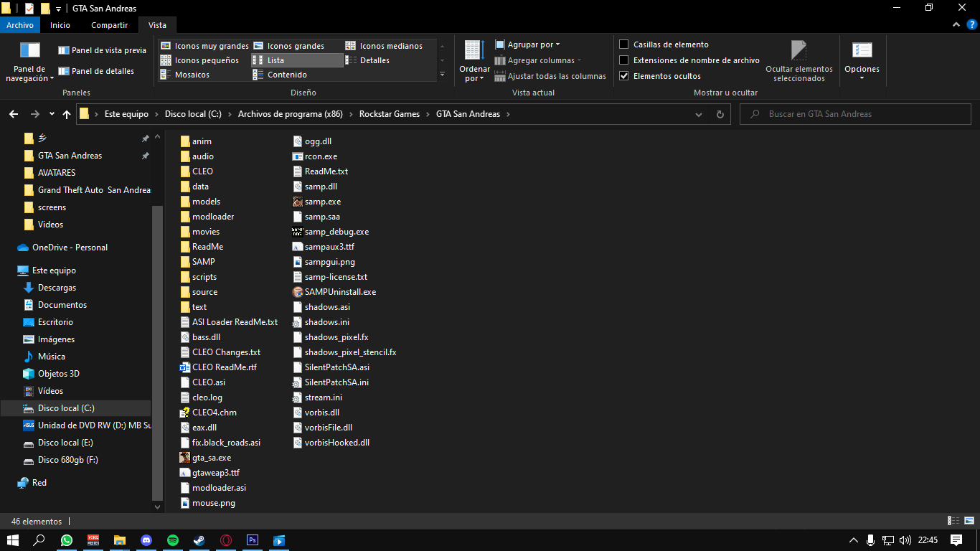Select the shadows_pixel_stencil.fx file name

(x=350, y=352)
